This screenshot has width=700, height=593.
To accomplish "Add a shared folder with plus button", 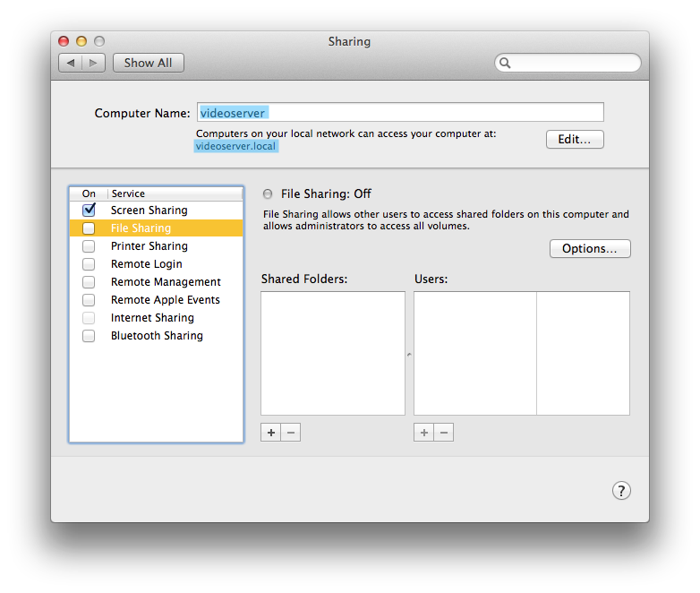I will click(x=271, y=432).
